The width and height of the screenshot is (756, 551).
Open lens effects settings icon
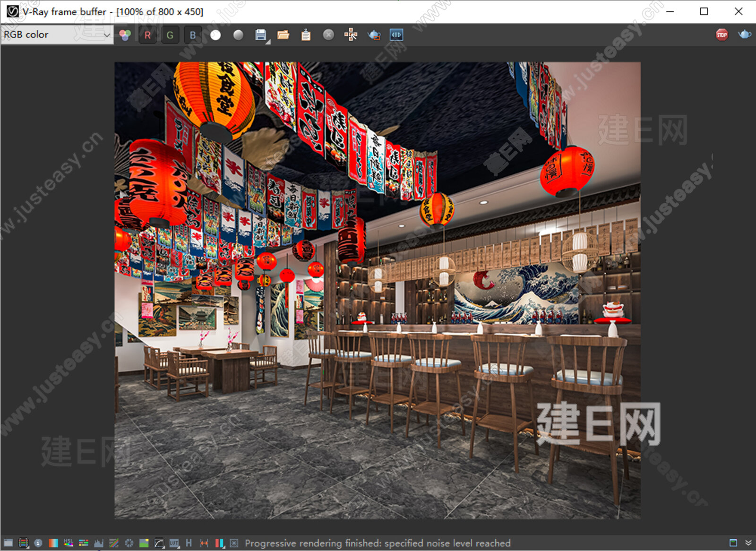point(234,543)
